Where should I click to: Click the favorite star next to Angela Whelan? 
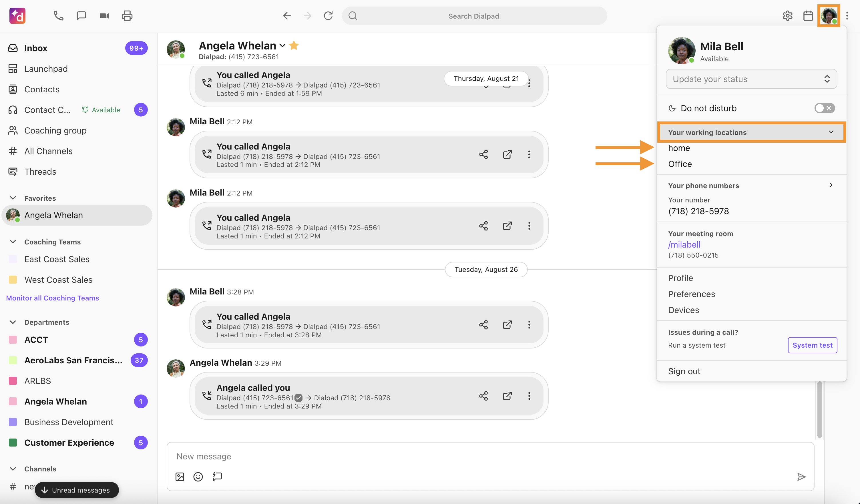tap(294, 45)
